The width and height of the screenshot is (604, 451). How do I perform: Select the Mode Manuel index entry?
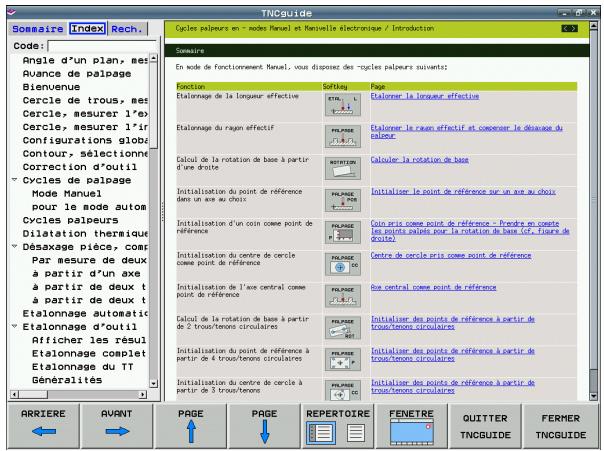(67, 194)
